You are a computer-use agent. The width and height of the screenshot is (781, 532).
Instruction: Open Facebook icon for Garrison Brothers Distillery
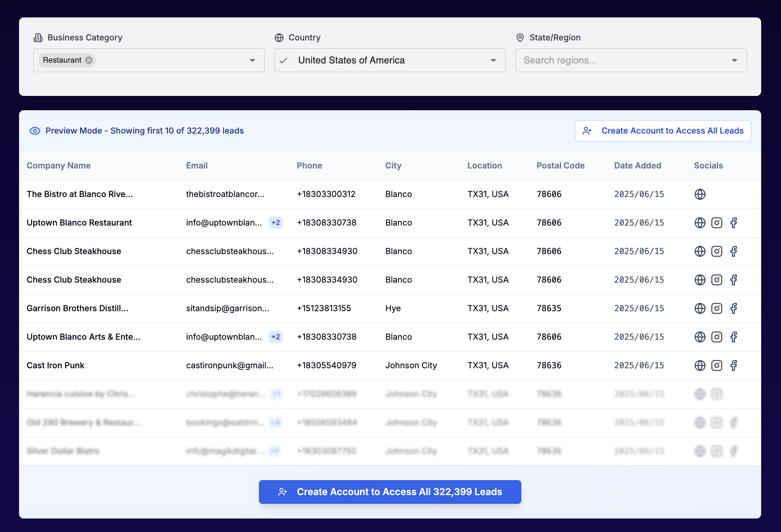(733, 308)
